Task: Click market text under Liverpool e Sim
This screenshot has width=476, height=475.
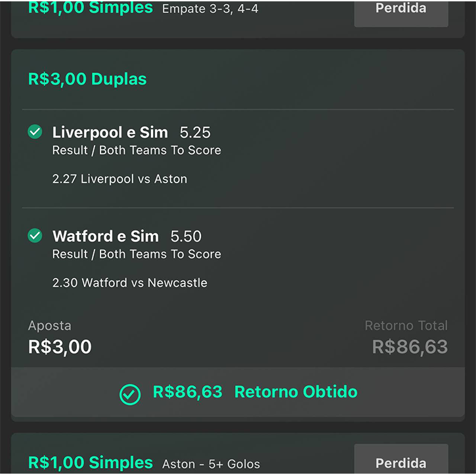Action: [x=137, y=150]
